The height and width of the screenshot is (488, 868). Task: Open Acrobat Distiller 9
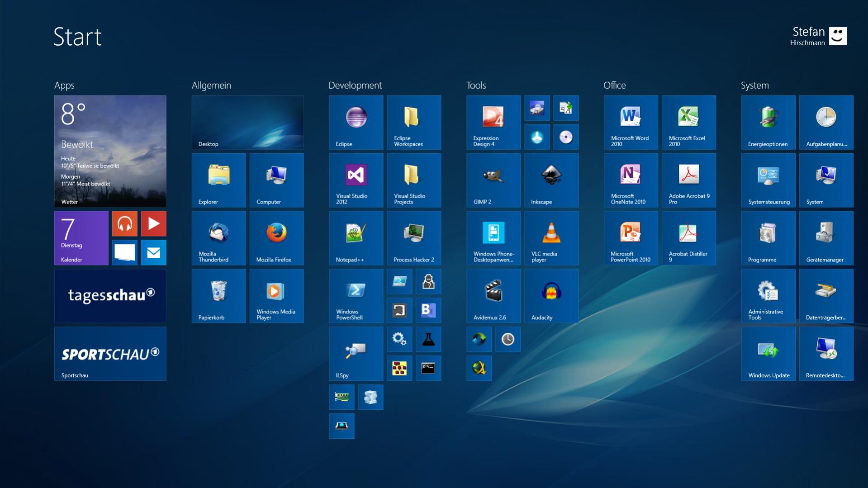click(689, 238)
